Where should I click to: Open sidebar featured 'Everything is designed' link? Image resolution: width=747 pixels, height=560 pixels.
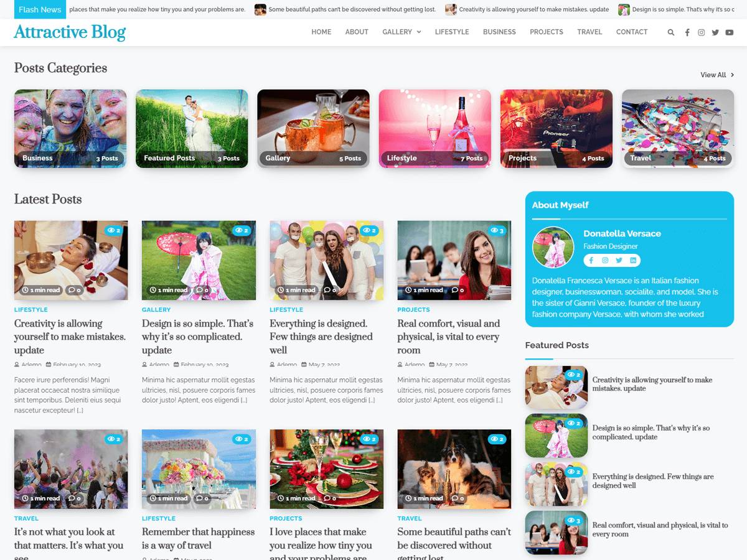[653, 481]
